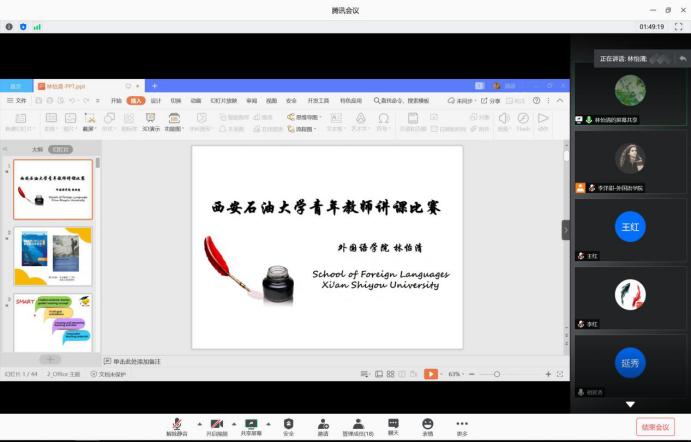The image size is (691, 442).
Task: Expand video options arrow beside 开启视频
Action: coord(234,423)
